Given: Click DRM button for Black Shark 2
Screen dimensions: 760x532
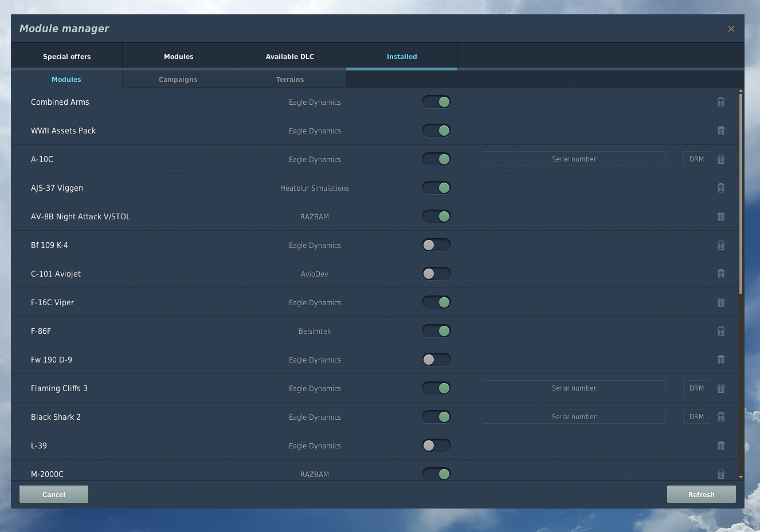Looking at the screenshot, I should coord(696,416).
